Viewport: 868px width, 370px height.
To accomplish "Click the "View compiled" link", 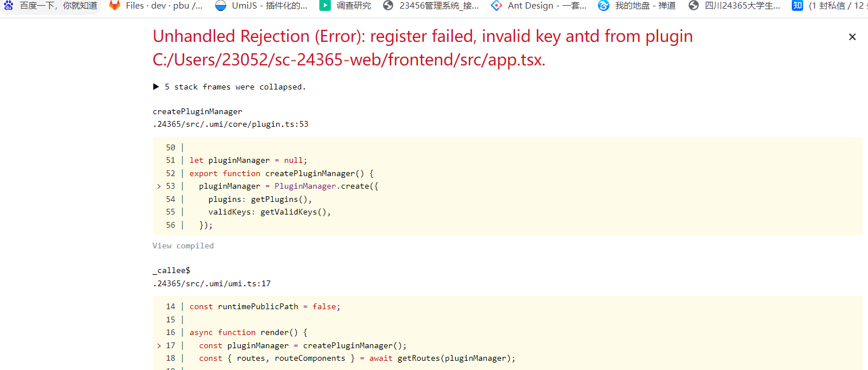I will [183, 246].
